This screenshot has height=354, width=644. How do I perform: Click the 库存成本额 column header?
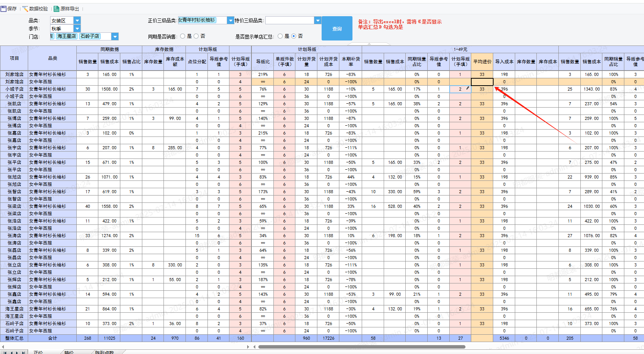click(175, 62)
